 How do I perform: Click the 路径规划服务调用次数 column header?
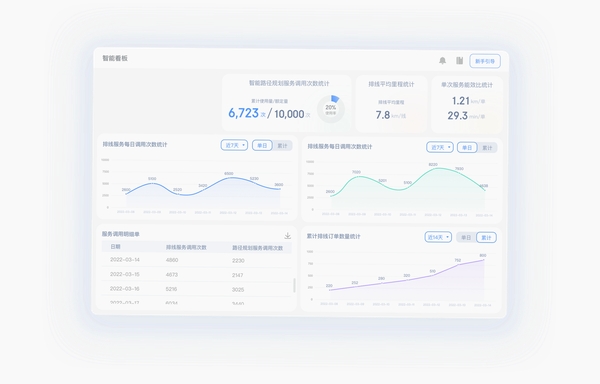coord(257,248)
